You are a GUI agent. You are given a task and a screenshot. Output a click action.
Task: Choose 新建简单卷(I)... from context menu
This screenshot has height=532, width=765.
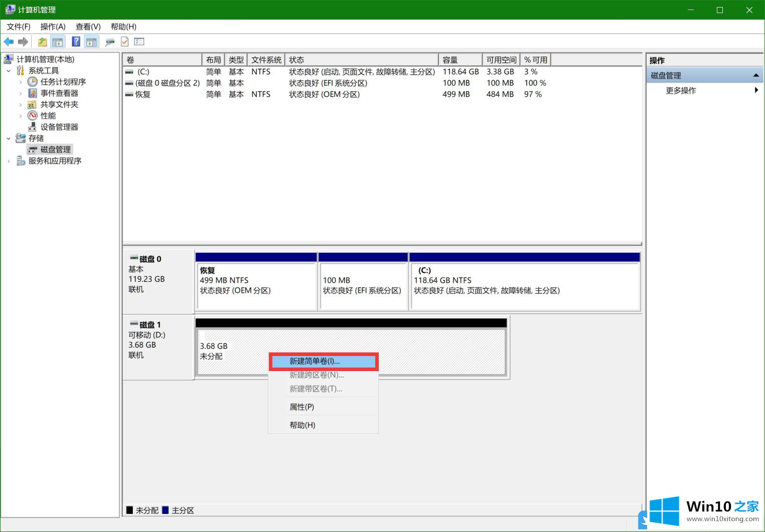(x=324, y=361)
